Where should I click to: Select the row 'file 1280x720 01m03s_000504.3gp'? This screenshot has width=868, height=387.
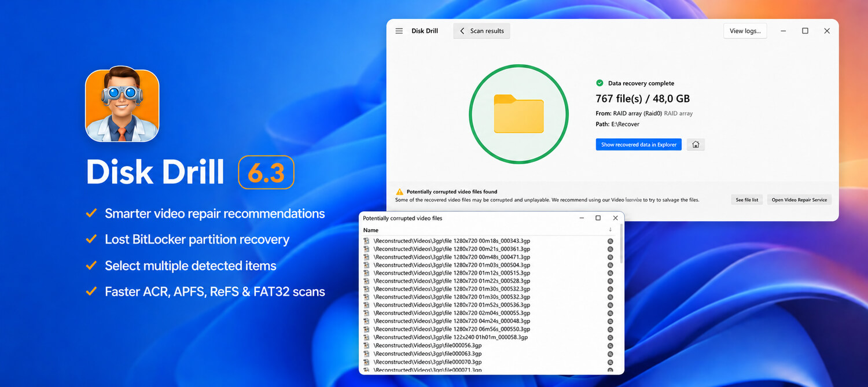pyautogui.click(x=489, y=265)
